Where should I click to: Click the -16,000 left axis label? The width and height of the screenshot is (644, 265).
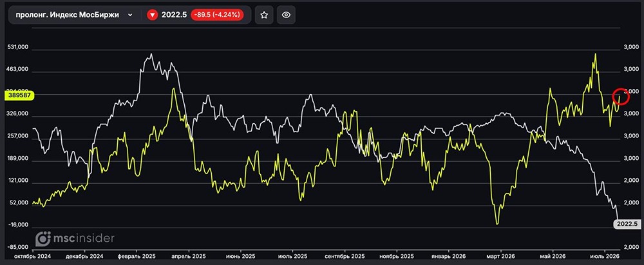pyautogui.click(x=19, y=225)
